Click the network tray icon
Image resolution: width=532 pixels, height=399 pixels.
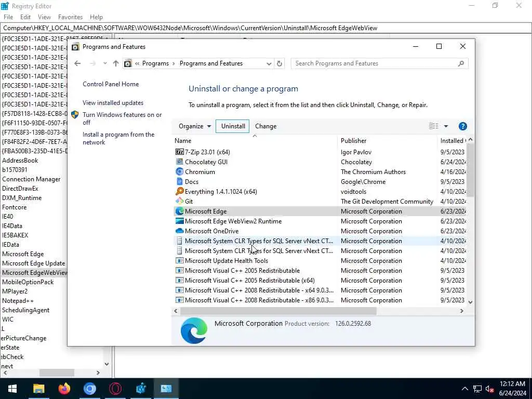click(x=477, y=389)
